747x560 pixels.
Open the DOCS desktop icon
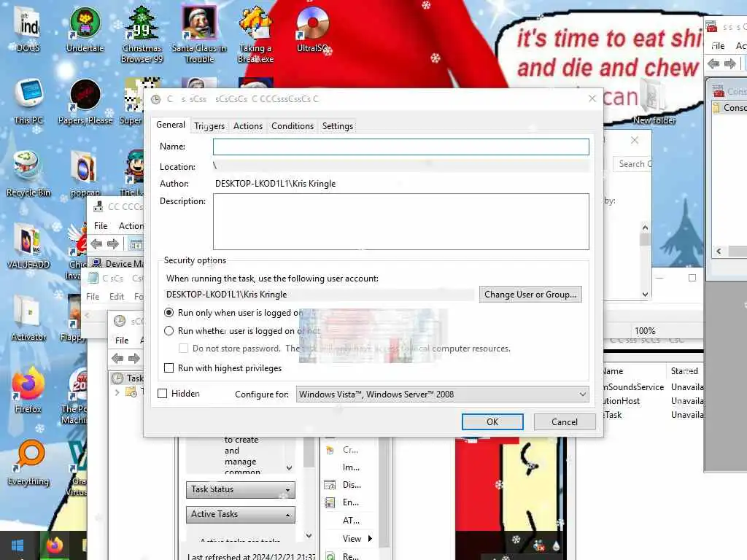tap(28, 28)
